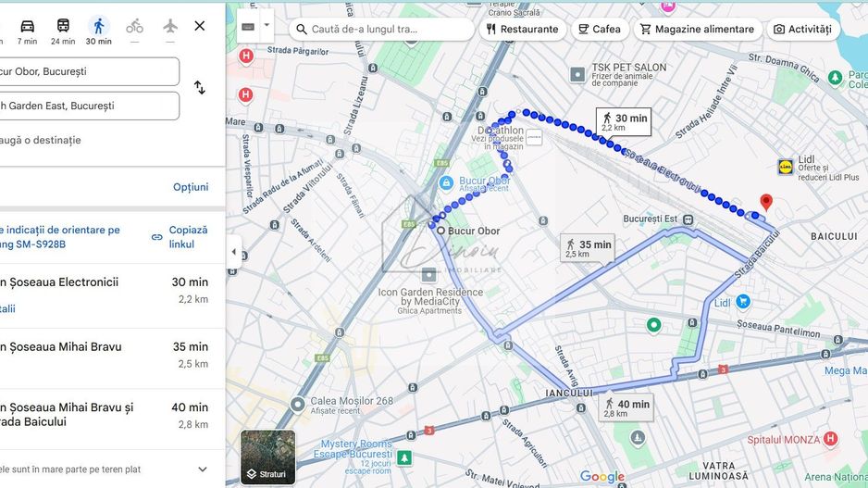Open the Opțiuni route options link
Viewport: 868px width, 488px height.
click(x=191, y=187)
